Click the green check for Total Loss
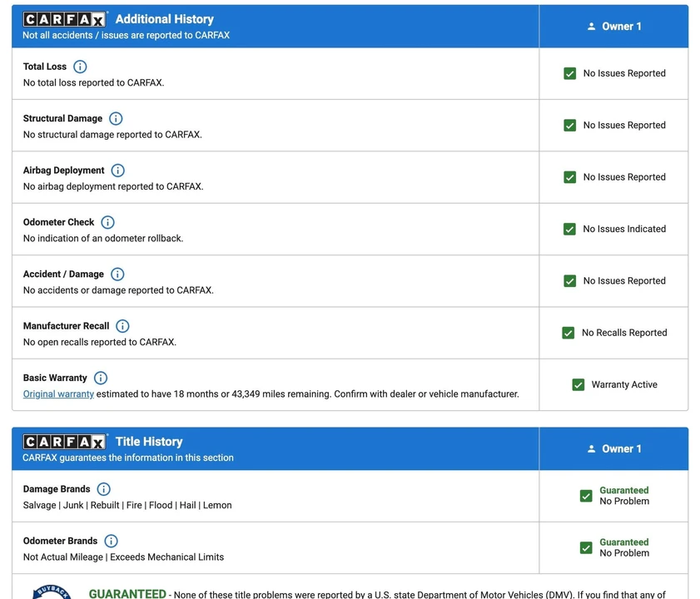Screen dimensions: 700x599 point(569,73)
